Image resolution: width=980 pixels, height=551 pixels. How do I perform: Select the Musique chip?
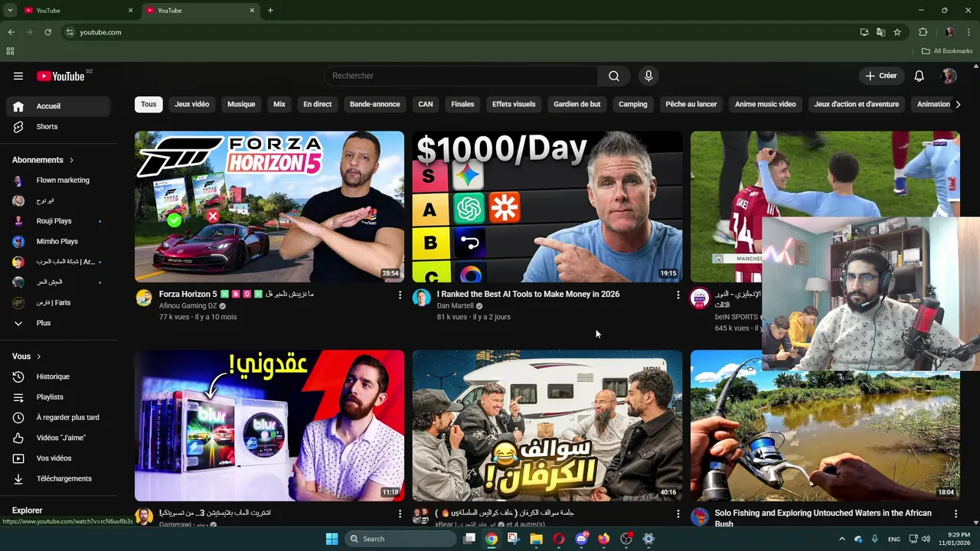pyautogui.click(x=241, y=104)
